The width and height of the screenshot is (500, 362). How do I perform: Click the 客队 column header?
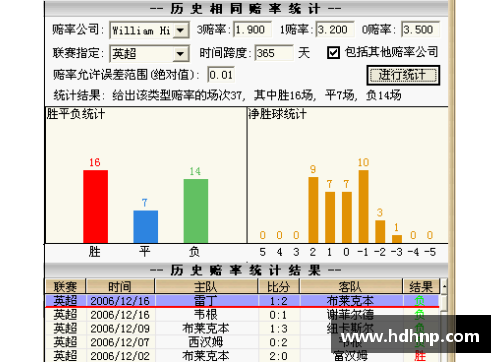click(x=351, y=286)
